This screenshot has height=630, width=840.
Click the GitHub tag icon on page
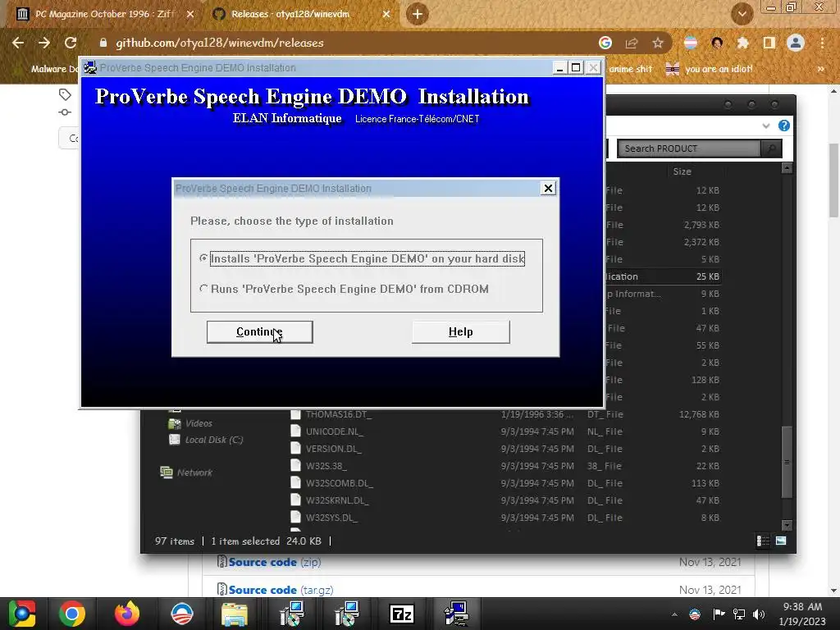65,95
